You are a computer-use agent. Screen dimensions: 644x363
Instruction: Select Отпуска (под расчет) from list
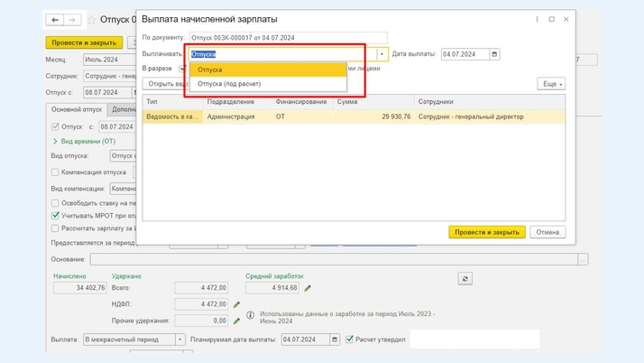(x=229, y=84)
